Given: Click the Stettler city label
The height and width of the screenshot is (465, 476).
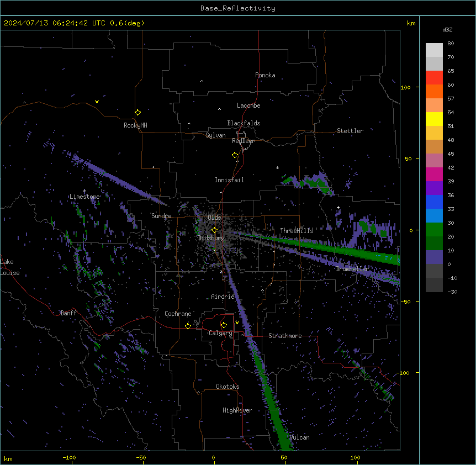Looking at the screenshot, I should pyautogui.click(x=350, y=131).
